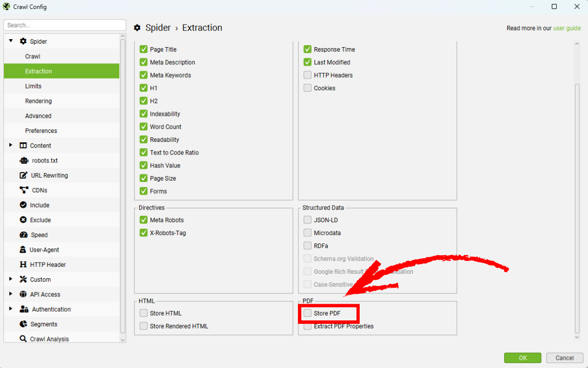Click the Exclude cross circle icon
The width and height of the screenshot is (588, 368).
coord(24,220)
